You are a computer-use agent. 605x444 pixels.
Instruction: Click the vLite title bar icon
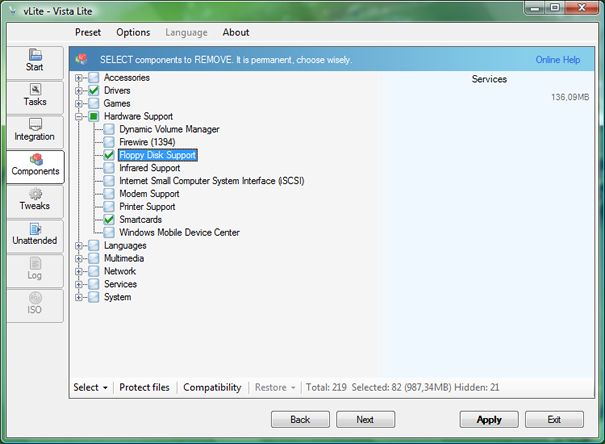click(x=13, y=11)
